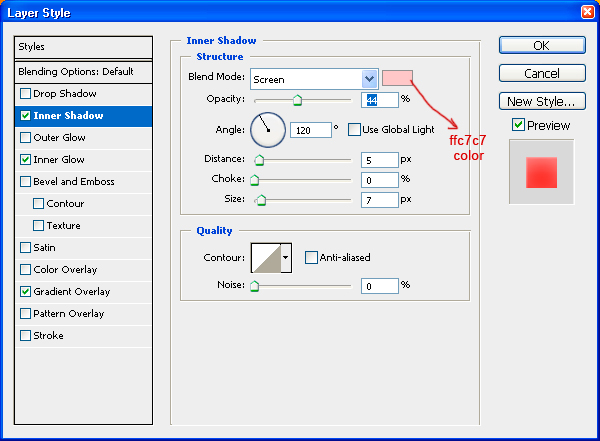Check the Color Overlay checkbox
The height and width of the screenshot is (441, 600).
tap(25, 270)
